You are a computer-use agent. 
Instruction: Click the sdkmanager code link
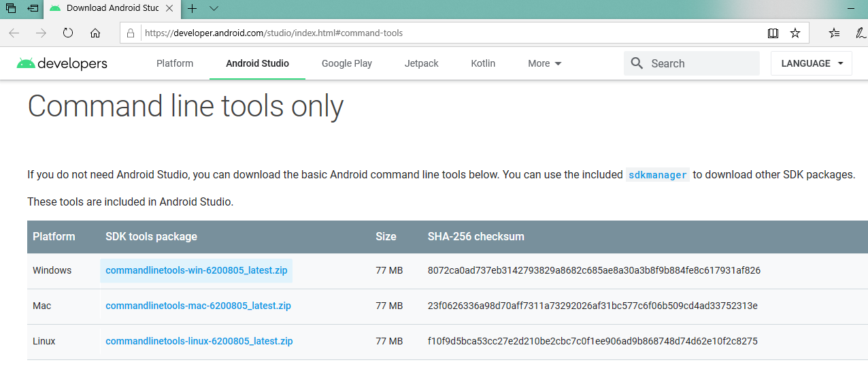click(x=658, y=175)
